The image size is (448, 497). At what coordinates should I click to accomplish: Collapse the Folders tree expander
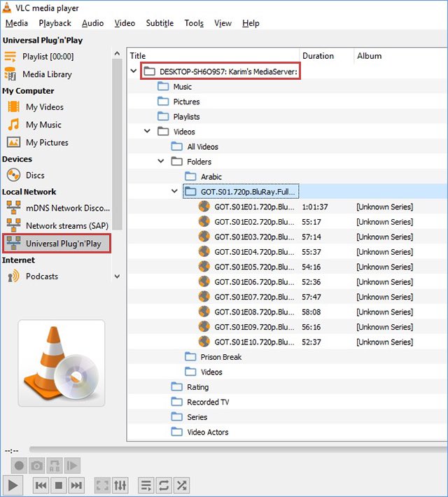click(161, 161)
